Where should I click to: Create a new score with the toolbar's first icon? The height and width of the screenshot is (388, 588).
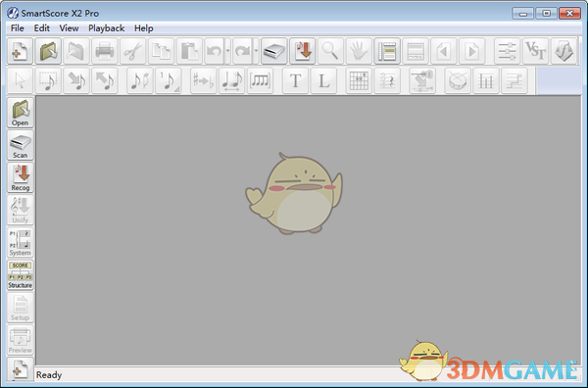click(x=20, y=51)
